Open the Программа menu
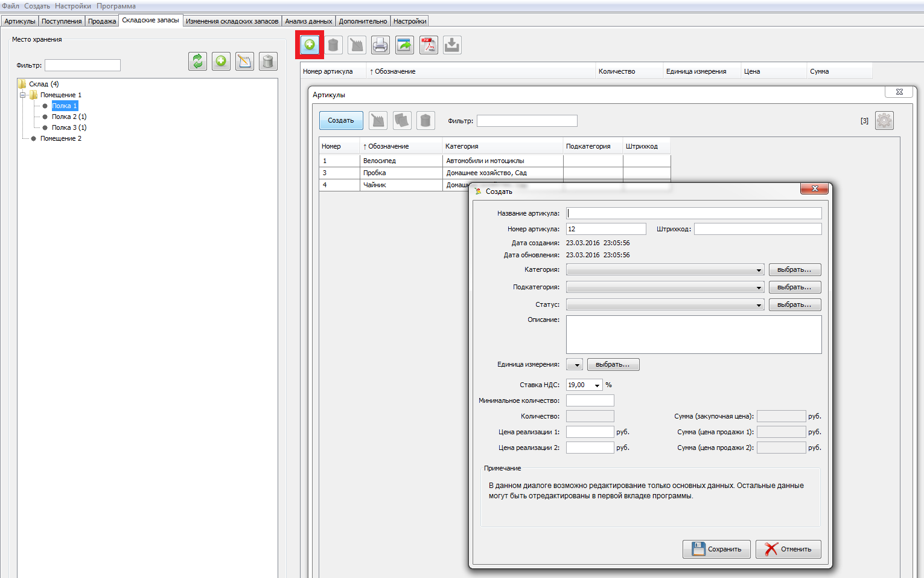This screenshot has height=578, width=924. pyautogui.click(x=116, y=6)
